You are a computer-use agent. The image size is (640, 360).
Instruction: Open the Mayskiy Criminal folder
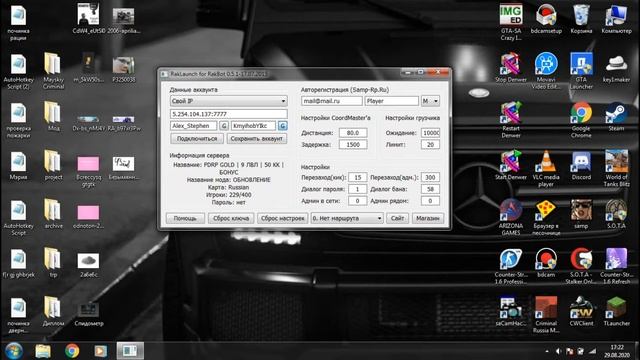[53, 71]
